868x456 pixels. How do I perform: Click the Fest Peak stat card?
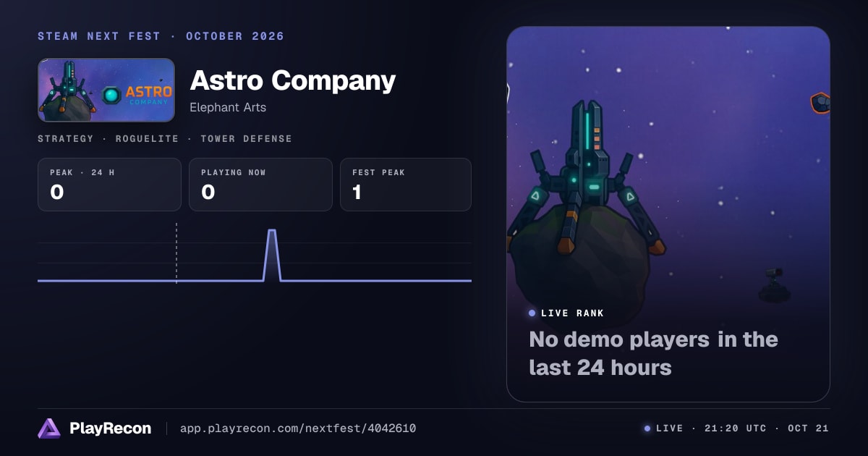tap(405, 185)
